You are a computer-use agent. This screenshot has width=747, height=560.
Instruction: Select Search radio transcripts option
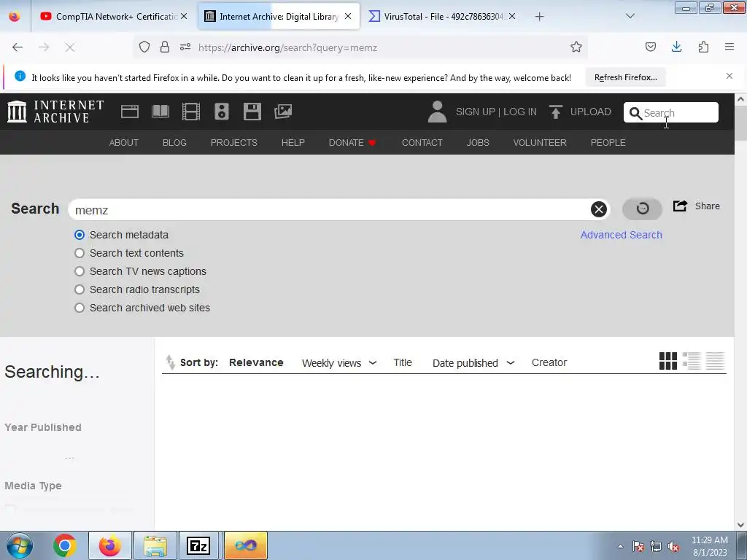pos(80,289)
